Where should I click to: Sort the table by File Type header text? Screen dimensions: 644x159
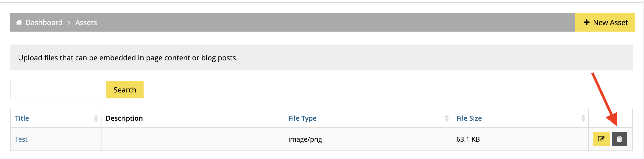tap(302, 118)
